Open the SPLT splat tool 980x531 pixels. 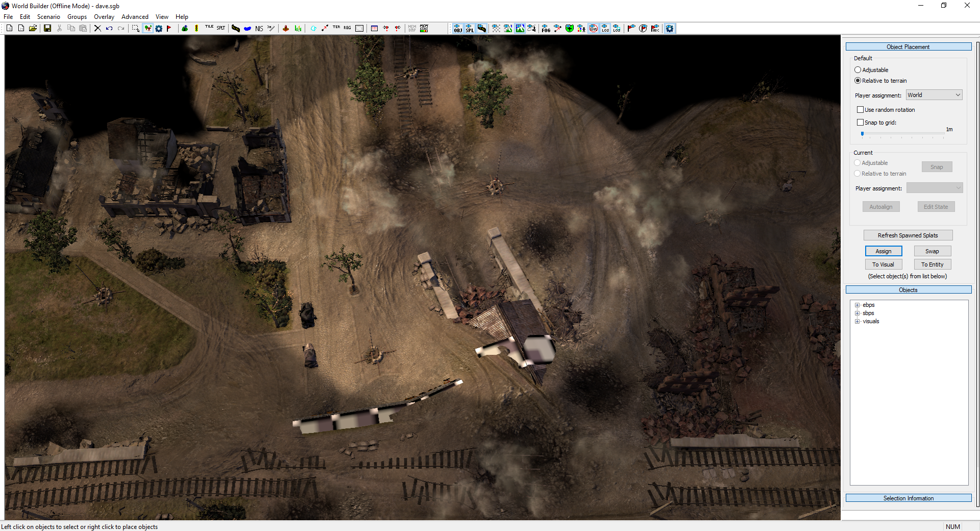pyautogui.click(x=220, y=28)
